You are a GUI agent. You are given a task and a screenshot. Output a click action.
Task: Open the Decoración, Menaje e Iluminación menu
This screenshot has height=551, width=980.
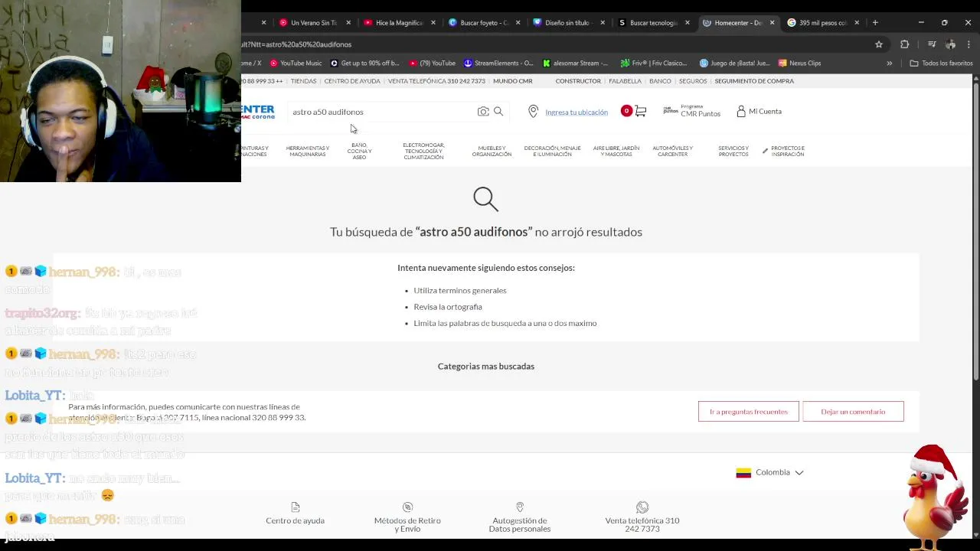552,151
